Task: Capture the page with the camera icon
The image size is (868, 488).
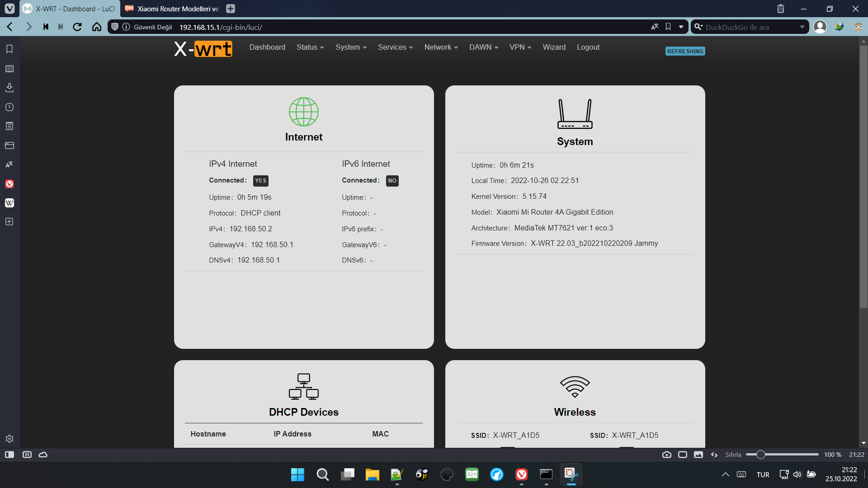Action: click(667, 455)
